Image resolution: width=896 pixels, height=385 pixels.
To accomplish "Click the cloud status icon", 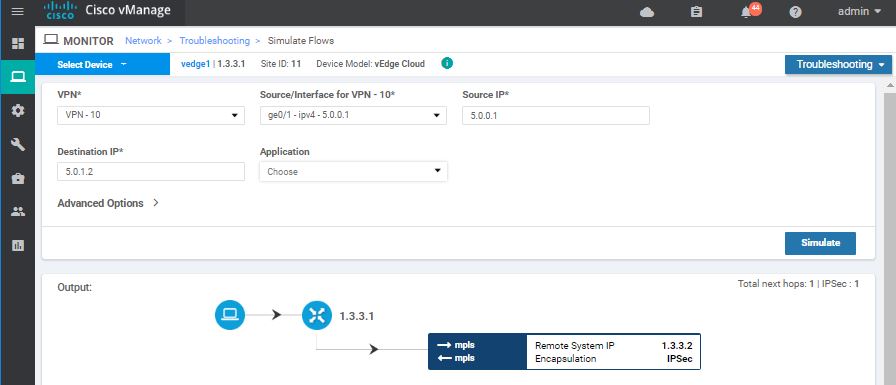I will pyautogui.click(x=647, y=12).
